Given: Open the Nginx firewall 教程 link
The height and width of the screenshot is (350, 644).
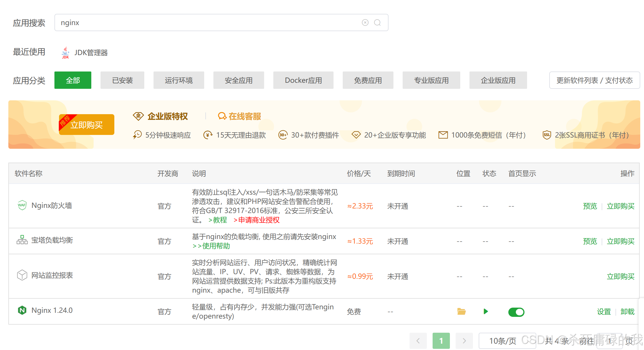Looking at the screenshot, I should pos(218,220).
